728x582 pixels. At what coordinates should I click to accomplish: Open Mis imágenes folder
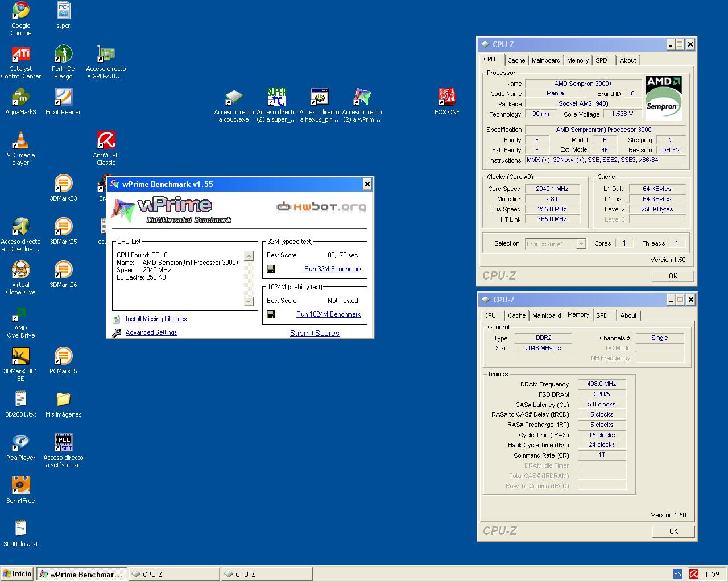63,399
